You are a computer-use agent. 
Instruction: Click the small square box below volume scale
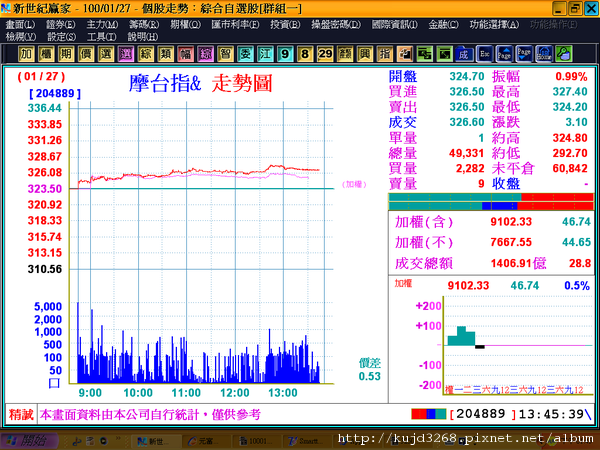pyautogui.click(x=54, y=383)
